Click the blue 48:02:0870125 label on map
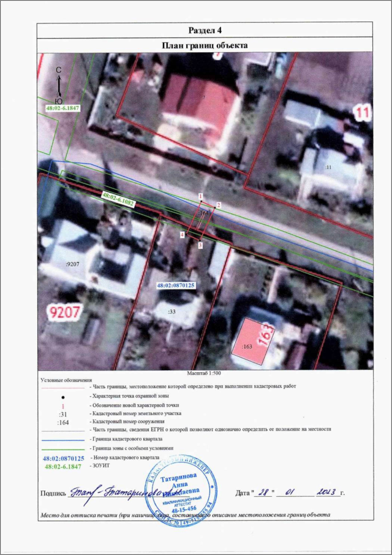Image resolution: width=392 pixels, height=555 pixels. (176, 286)
